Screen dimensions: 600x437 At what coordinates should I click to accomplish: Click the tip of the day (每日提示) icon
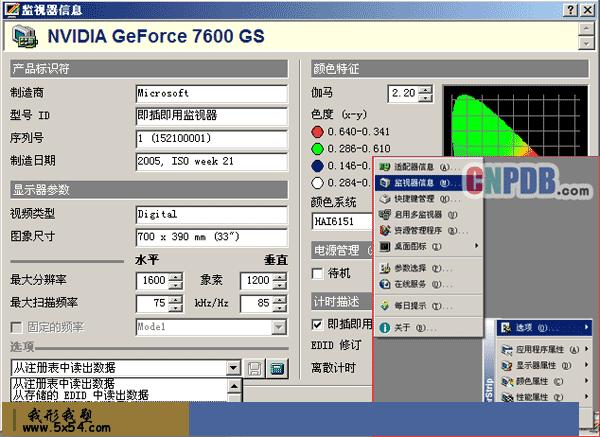point(384,306)
